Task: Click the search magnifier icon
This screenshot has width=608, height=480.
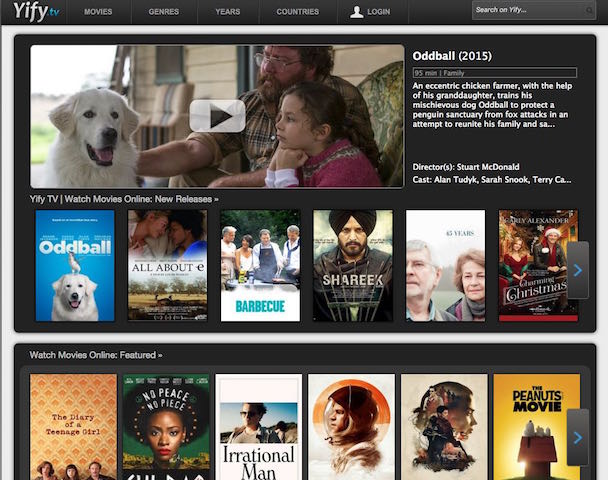Action: point(589,10)
